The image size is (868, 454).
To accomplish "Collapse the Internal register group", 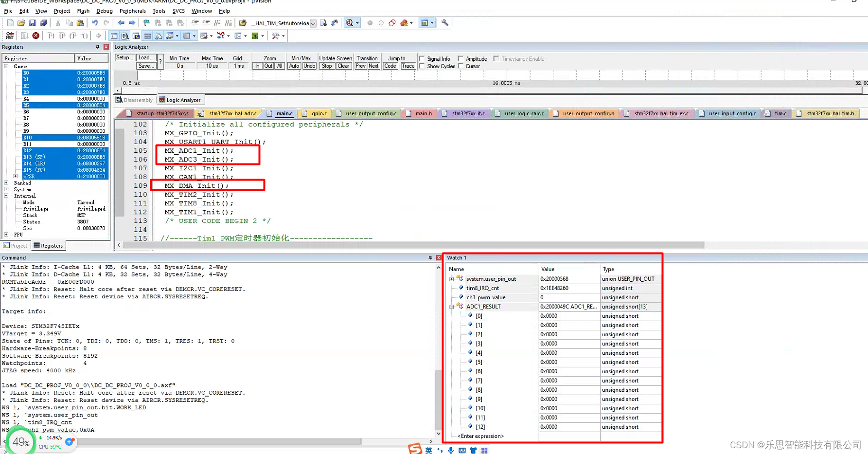I will [x=6, y=196].
